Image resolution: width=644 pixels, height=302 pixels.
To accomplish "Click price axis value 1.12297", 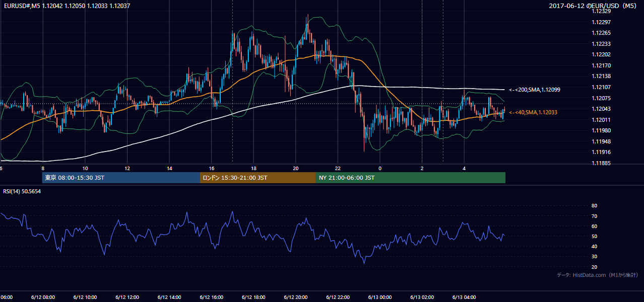I will 601,22.
